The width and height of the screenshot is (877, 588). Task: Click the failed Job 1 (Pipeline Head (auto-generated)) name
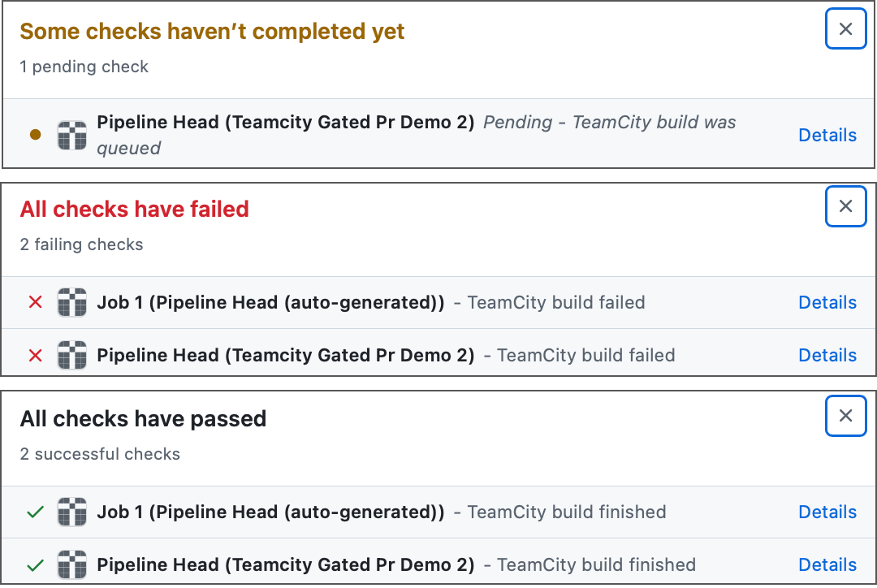(x=270, y=303)
